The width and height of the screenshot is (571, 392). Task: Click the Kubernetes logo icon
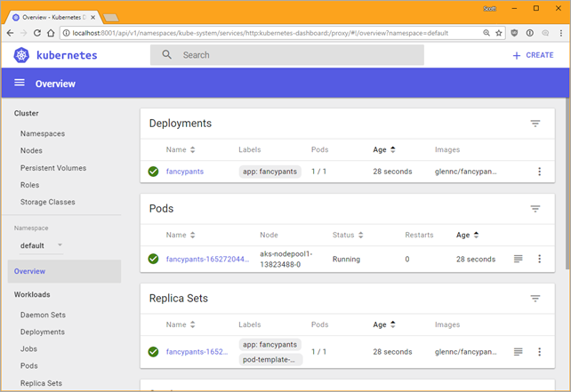click(x=21, y=55)
